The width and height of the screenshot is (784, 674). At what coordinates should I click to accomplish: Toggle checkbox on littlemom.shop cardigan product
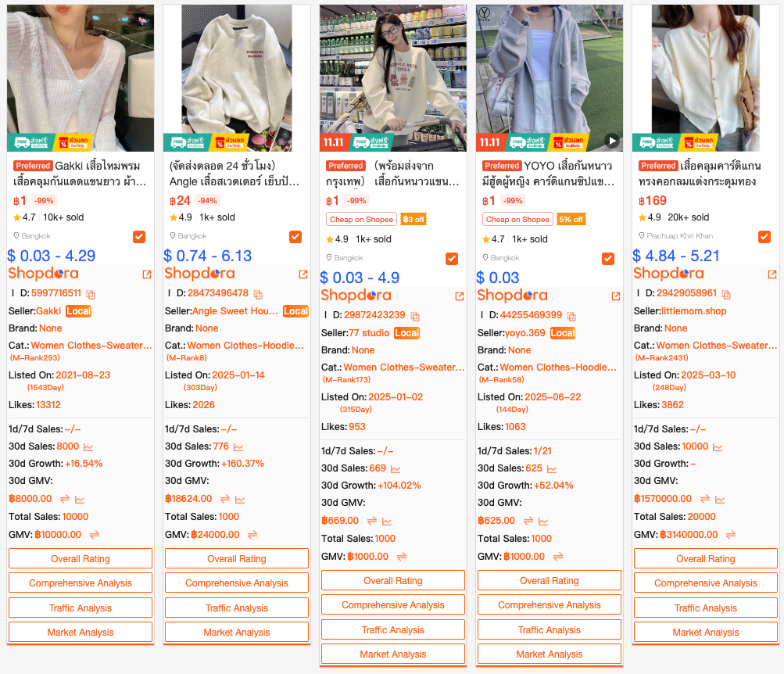pyautogui.click(x=764, y=236)
